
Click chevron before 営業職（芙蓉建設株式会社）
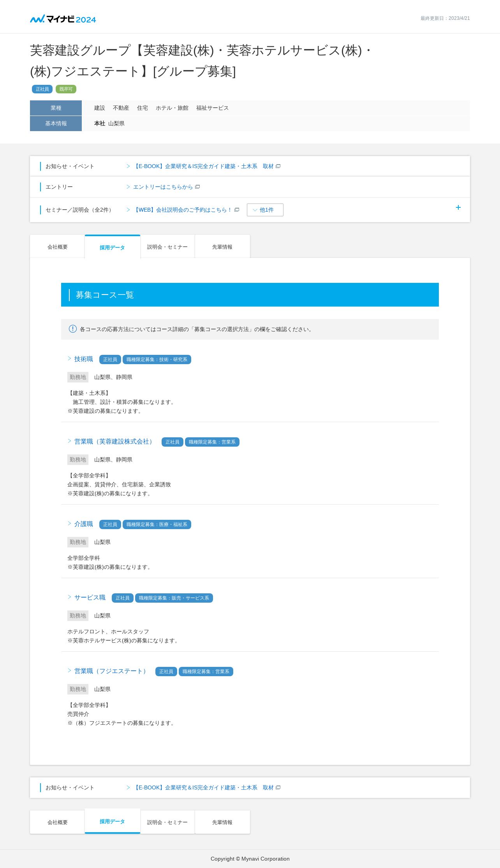click(69, 441)
